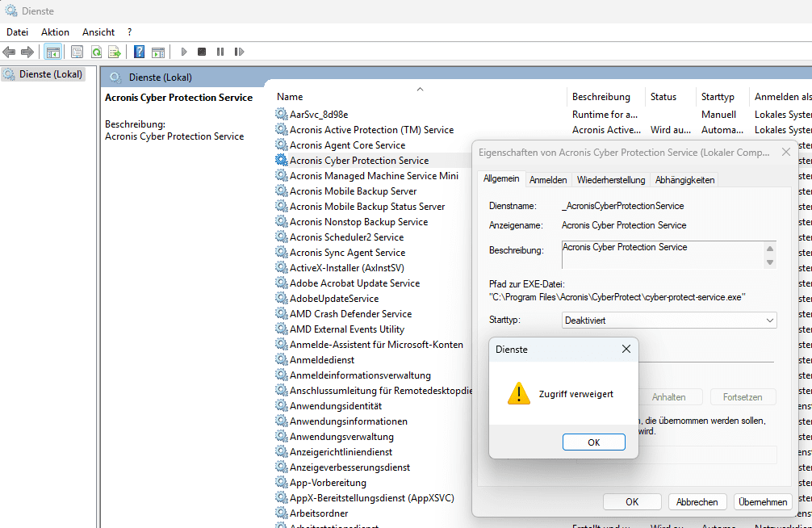Export the list via toolbar icon

tap(115, 52)
